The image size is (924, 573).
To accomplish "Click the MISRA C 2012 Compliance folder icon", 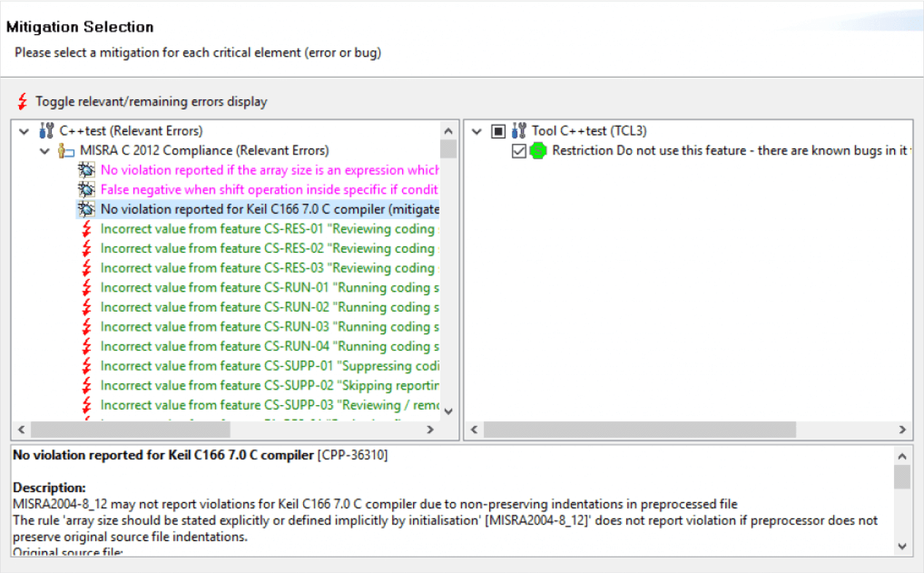I will tap(66, 151).
